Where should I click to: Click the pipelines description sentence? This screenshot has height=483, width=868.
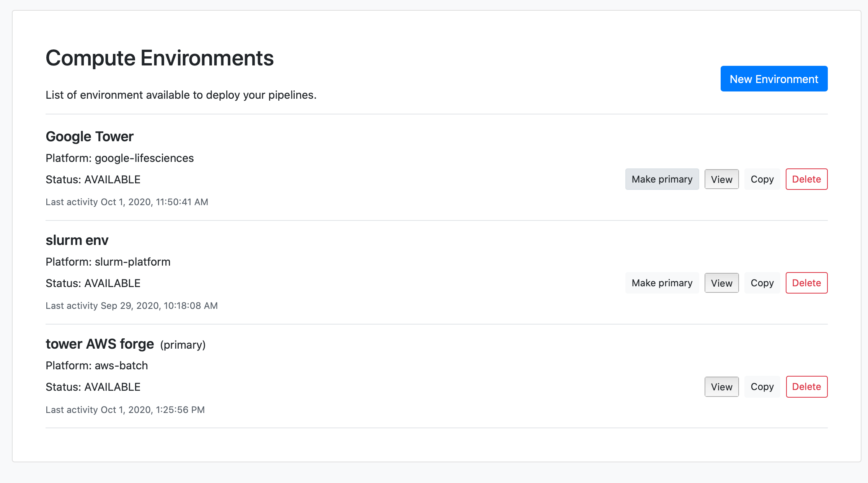[181, 95]
